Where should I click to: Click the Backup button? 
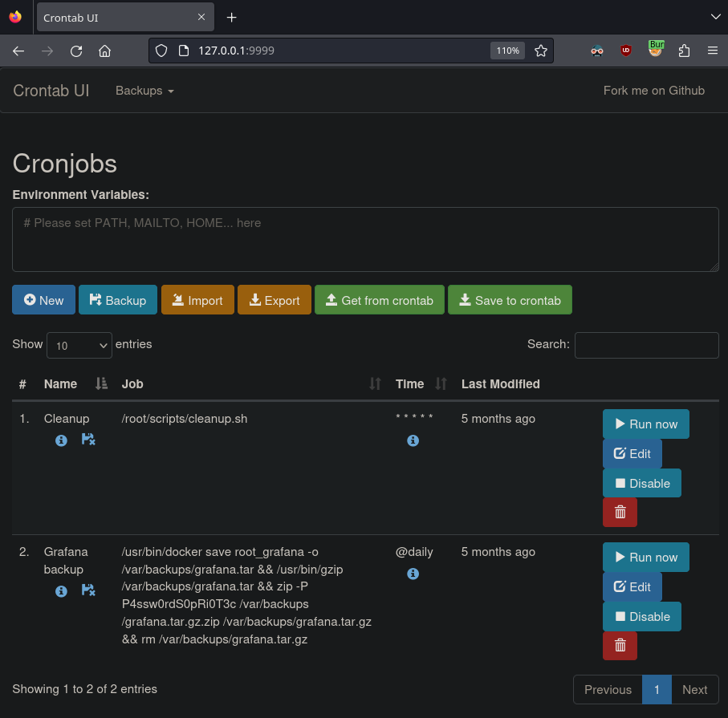(118, 300)
